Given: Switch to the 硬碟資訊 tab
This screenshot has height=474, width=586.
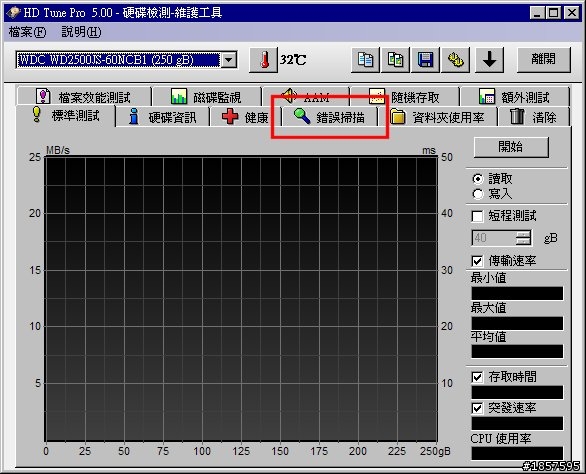Looking at the screenshot, I should [162, 117].
